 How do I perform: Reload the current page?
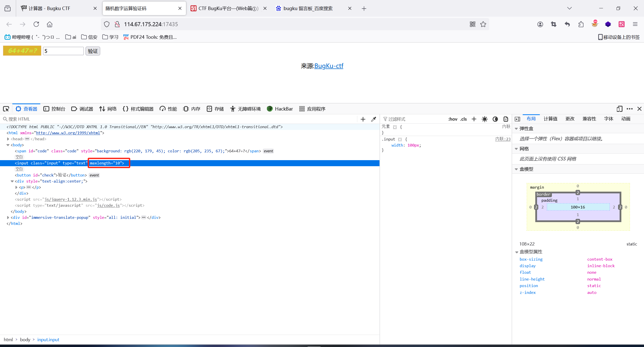click(36, 24)
